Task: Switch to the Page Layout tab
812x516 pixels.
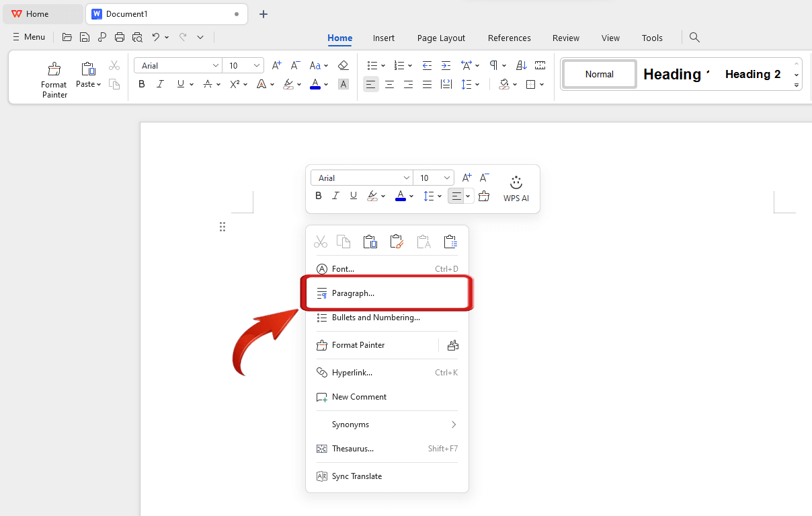Action: (441, 38)
